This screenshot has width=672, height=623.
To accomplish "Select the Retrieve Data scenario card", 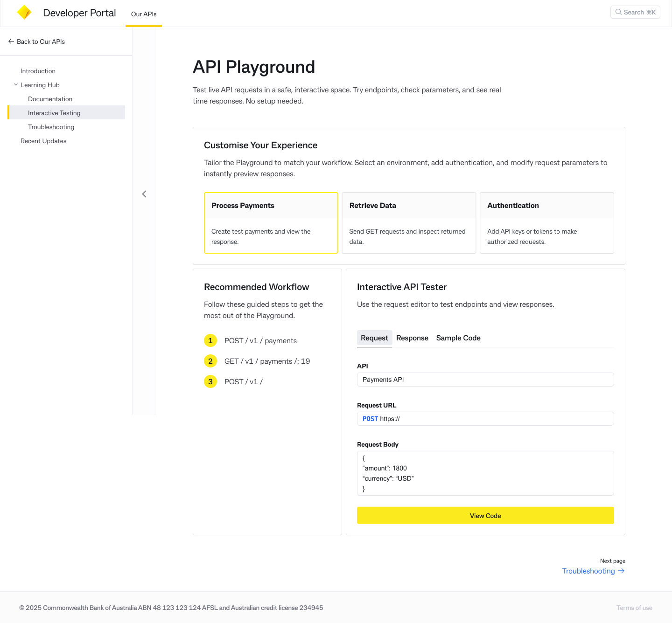I will (x=409, y=223).
